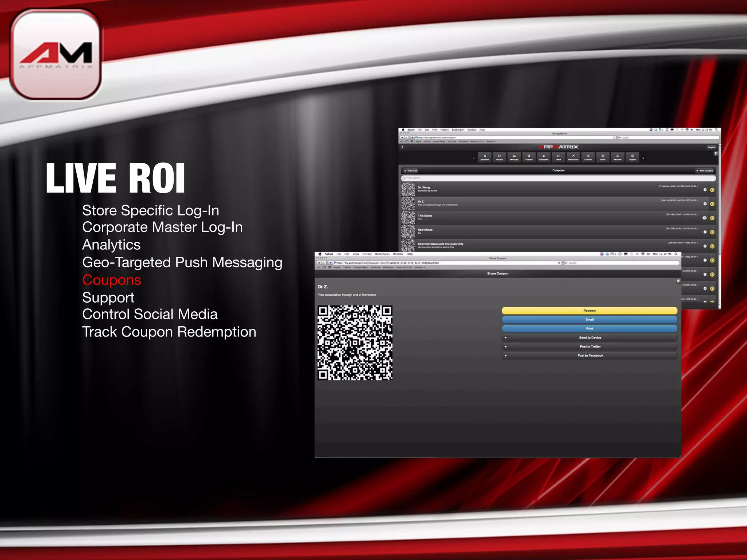The image size is (747, 560).
Task: Click URL field in Share Coupon window
Action: pyautogui.click(x=448, y=263)
